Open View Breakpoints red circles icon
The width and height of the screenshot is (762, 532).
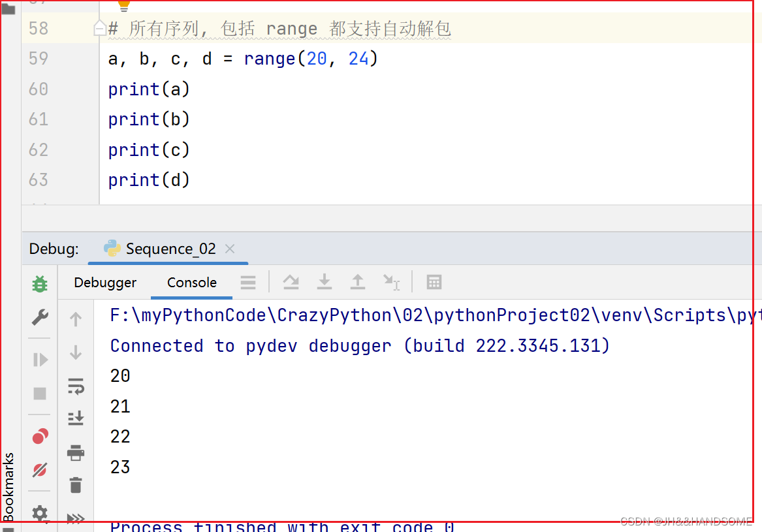tap(40, 436)
